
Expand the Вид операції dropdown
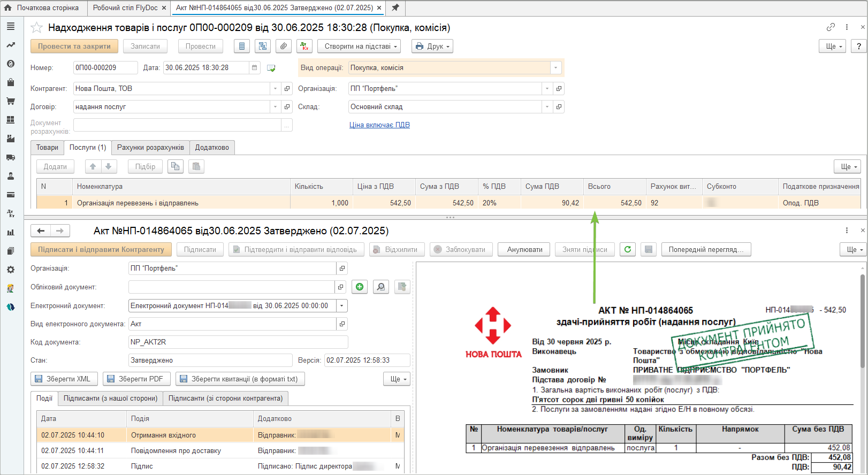555,68
